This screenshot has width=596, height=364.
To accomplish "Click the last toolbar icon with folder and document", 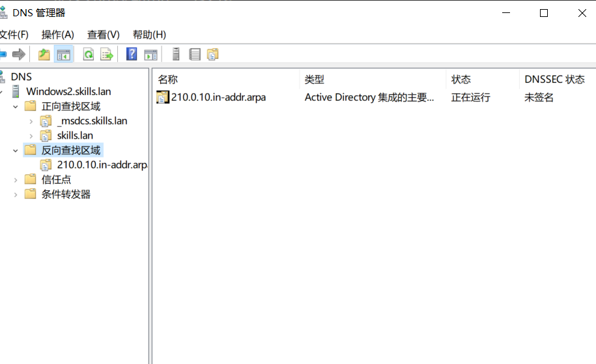I will pos(212,54).
